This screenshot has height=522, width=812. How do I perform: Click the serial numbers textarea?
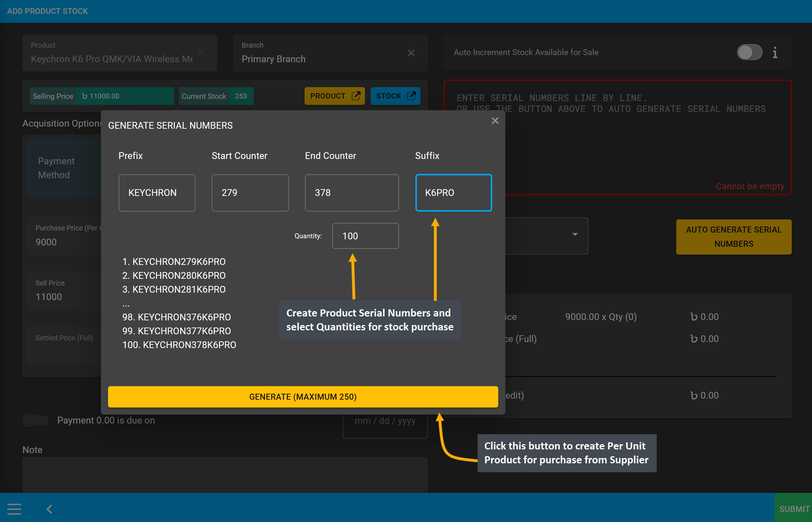point(618,138)
